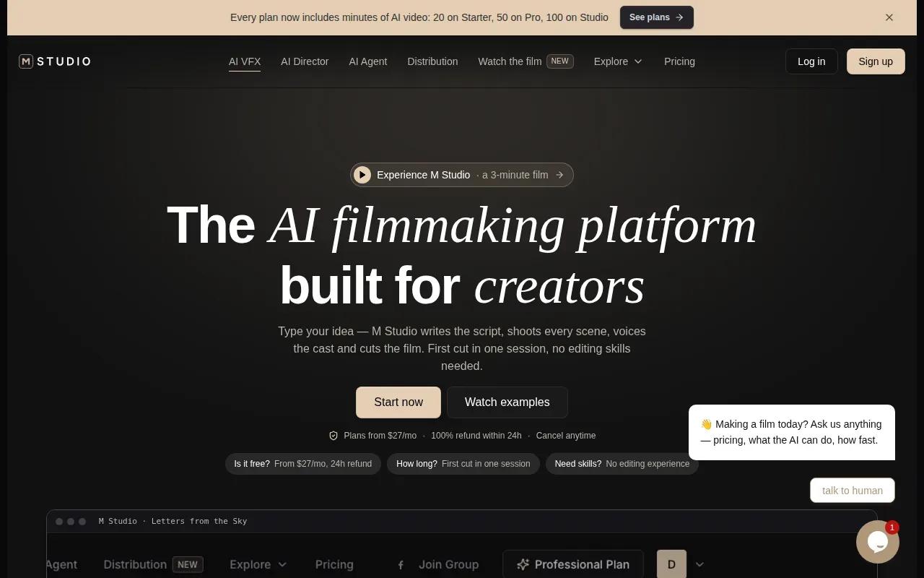
Task: Click the 'M Studio · Letters from the Sky' title
Action: tap(173, 521)
